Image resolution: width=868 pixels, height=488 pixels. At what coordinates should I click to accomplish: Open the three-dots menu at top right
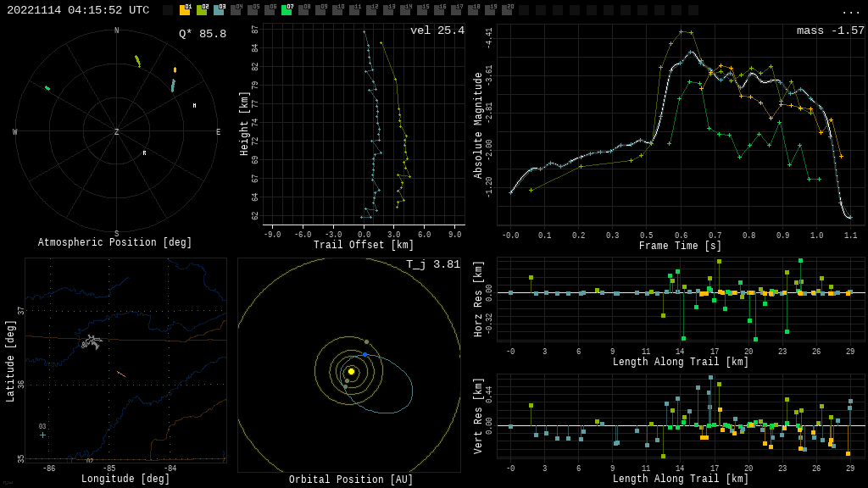pyautogui.click(x=850, y=11)
